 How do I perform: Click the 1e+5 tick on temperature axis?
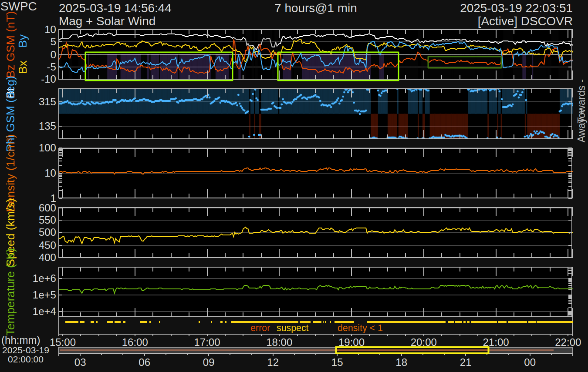click(x=45, y=295)
